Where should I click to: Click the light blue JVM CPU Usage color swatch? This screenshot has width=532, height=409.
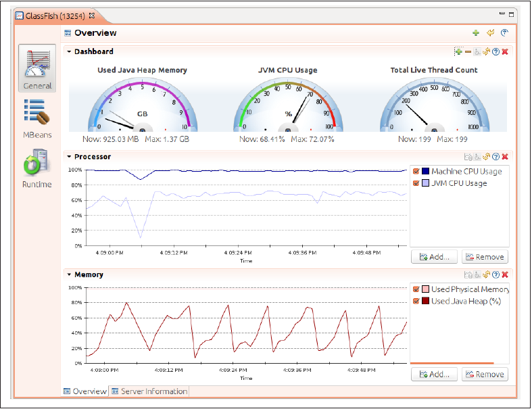(x=425, y=183)
